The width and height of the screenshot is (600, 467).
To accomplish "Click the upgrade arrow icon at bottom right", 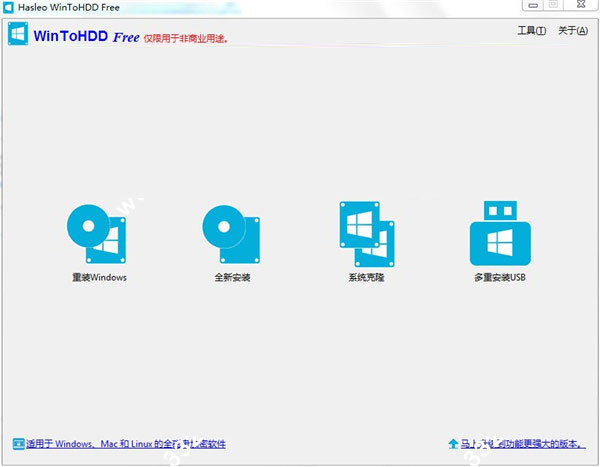I will coord(453,444).
